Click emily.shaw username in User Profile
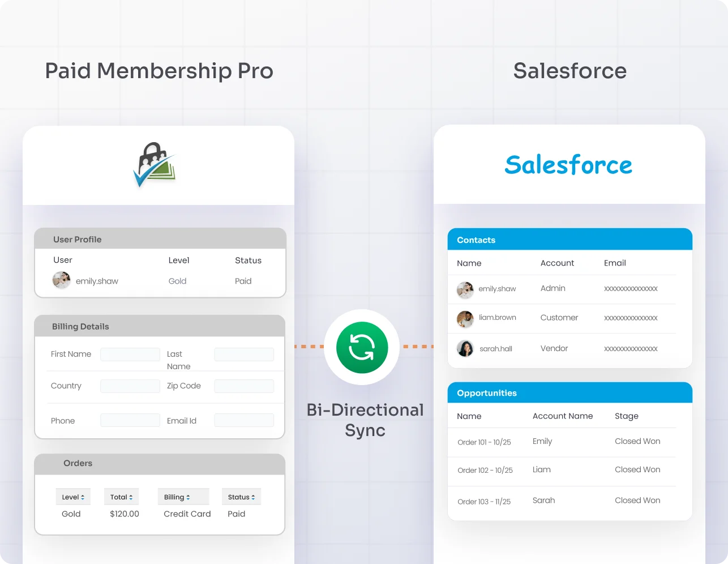Image resolution: width=728 pixels, height=564 pixels. 97,281
